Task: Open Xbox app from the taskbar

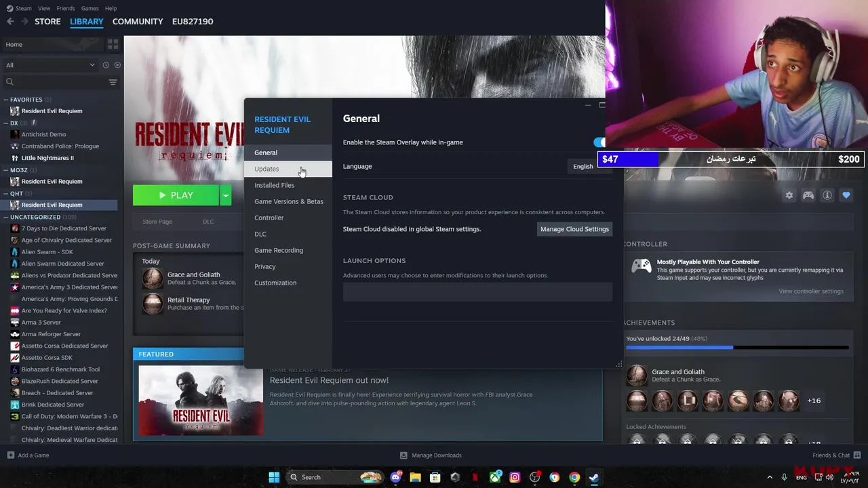Action: point(496,477)
